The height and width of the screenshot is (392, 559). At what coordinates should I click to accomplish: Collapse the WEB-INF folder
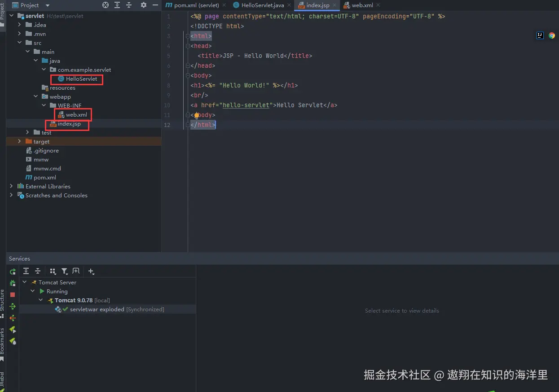click(44, 105)
